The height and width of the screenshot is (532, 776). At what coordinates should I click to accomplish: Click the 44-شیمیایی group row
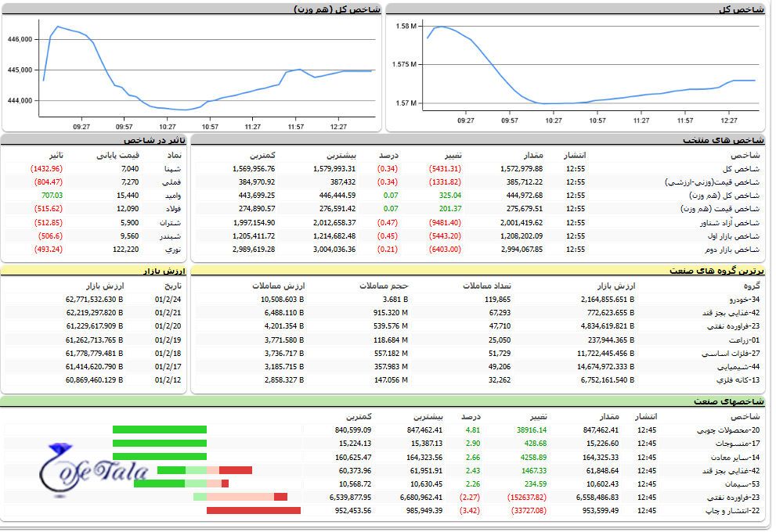coord(736,366)
